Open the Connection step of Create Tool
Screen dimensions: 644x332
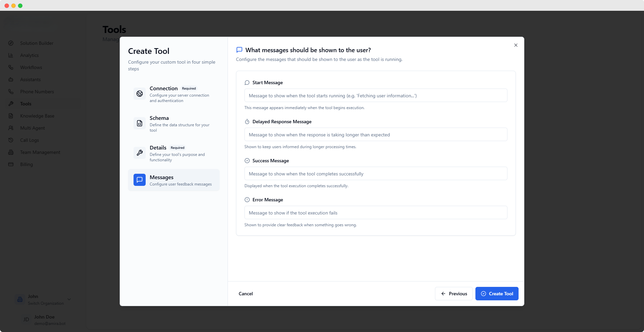tap(173, 94)
